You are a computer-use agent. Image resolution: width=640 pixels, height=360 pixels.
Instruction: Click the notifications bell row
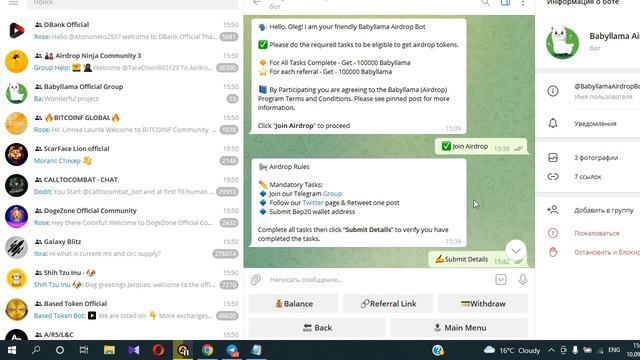[588, 123]
